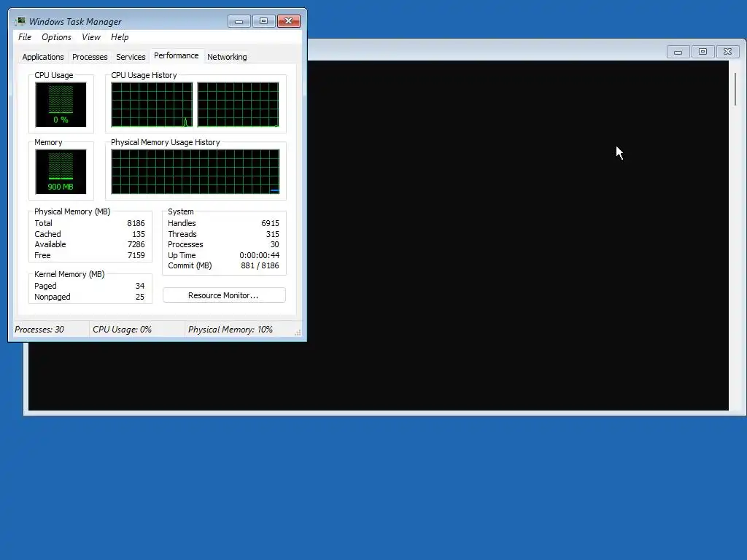Click the Cached value 135
The image size is (747, 560).
point(139,234)
